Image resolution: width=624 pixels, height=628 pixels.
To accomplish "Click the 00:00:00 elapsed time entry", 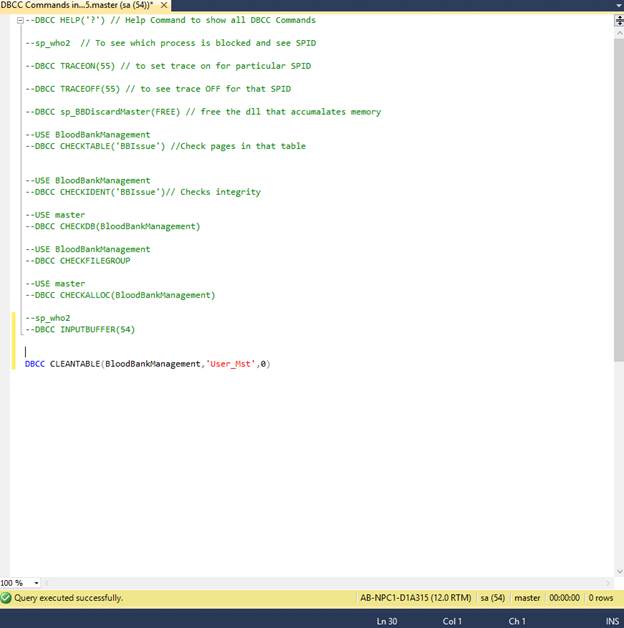I will tap(564, 598).
